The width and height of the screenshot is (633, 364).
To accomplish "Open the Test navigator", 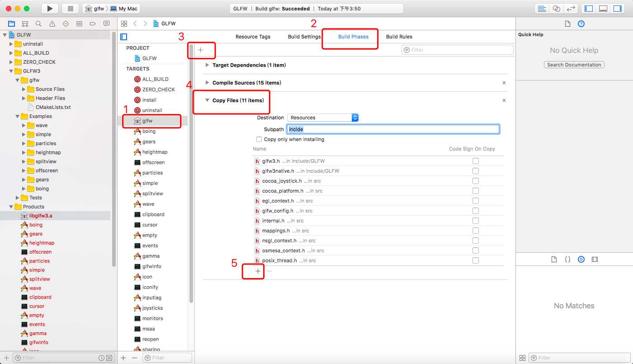I will tap(66, 24).
